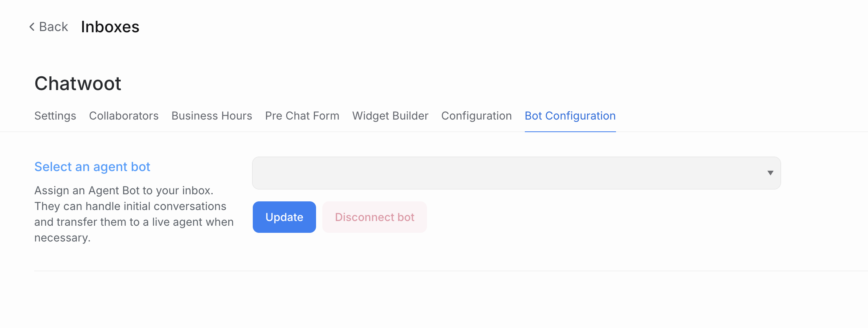Click the tab bar separator line under Settings
This screenshot has height=328, width=868.
click(x=55, y=132)
